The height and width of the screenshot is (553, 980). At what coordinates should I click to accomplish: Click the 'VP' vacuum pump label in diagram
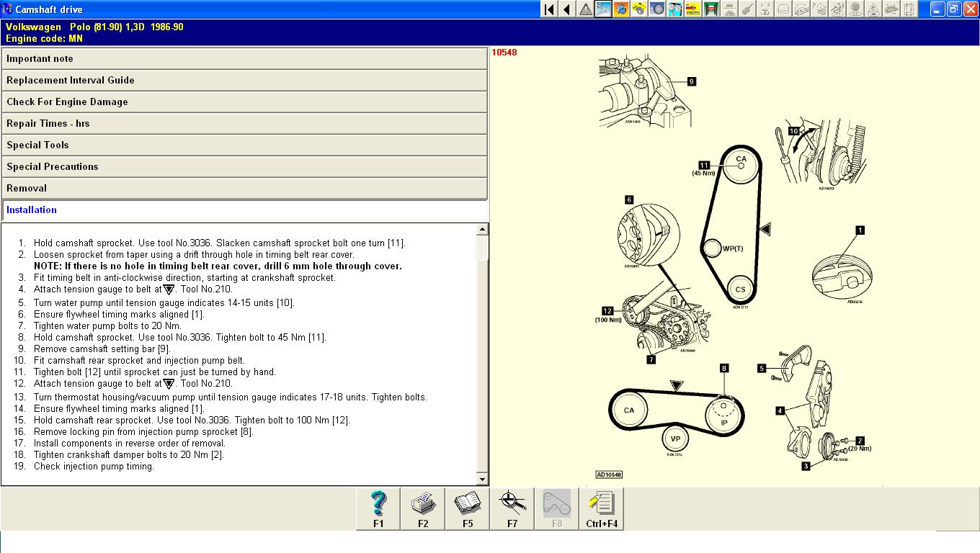pos(675,439)
